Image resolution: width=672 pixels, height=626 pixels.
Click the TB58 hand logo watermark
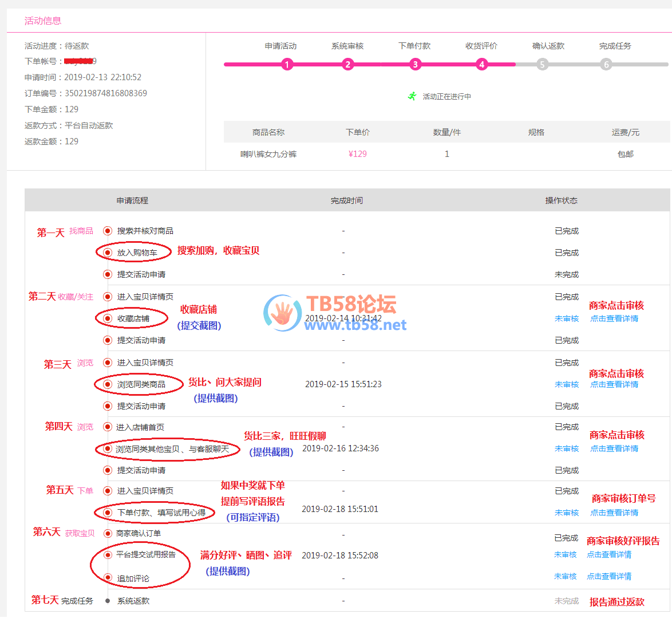(282, 313)
